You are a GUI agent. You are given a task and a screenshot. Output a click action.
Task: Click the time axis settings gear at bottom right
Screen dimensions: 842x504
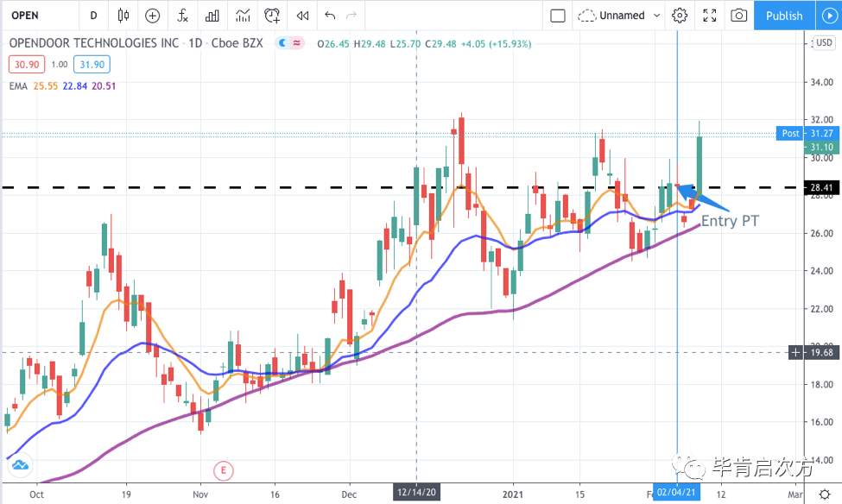[825, 494]
